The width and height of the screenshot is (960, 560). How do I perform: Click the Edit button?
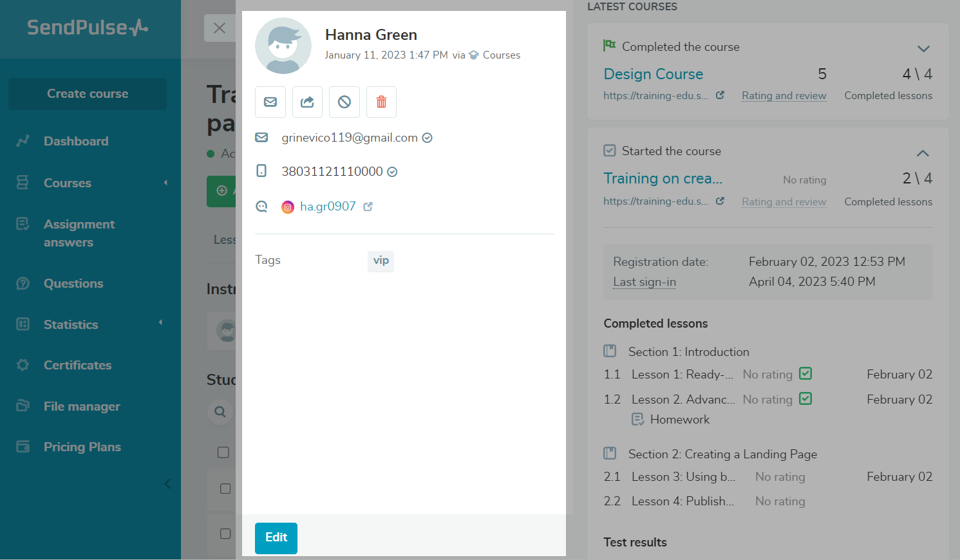pyautogui.click(x=276, y=537)
